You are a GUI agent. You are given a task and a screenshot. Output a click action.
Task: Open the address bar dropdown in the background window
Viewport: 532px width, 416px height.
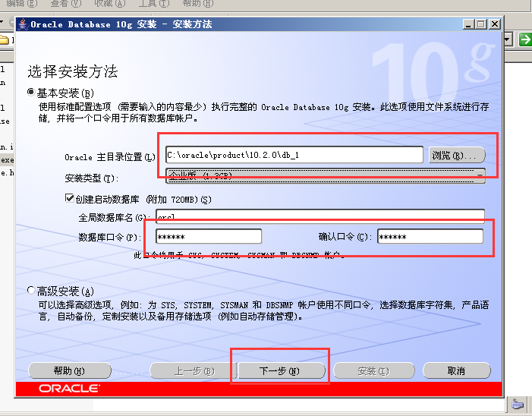point(508,39)
